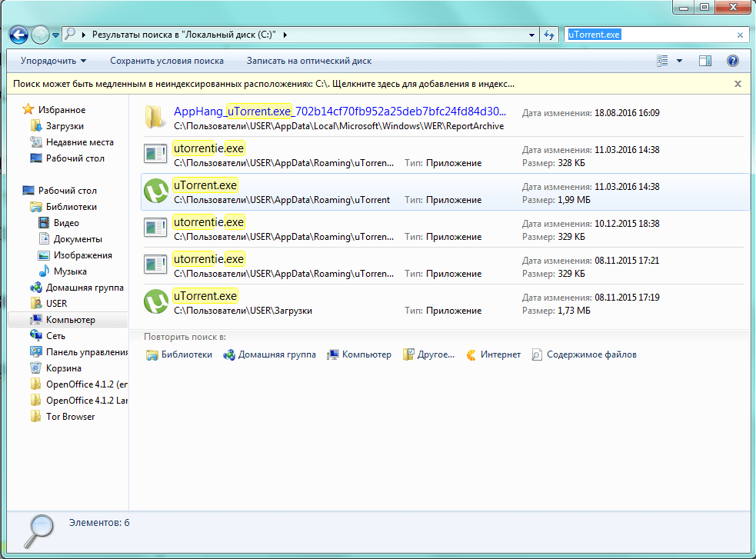Open the Упорядочить menu
The width and height of the screenshot is (756, 559).
[x=54, y=61]
